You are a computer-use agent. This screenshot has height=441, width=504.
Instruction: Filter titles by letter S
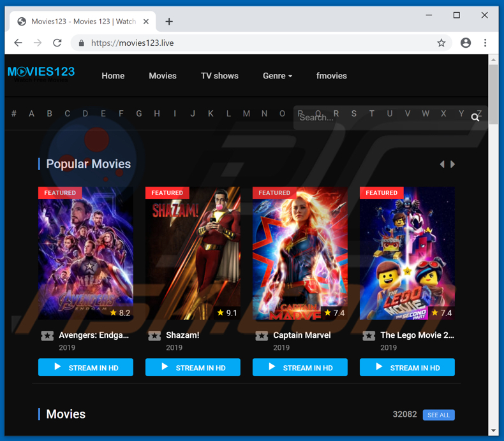pyautogui.click(x=354, y=113)
